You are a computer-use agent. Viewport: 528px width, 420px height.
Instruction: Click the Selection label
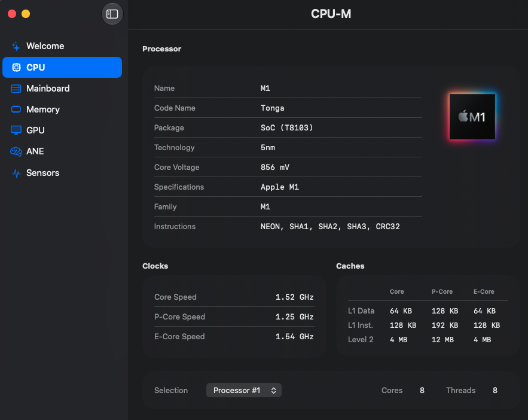click(x=171, y=390)
